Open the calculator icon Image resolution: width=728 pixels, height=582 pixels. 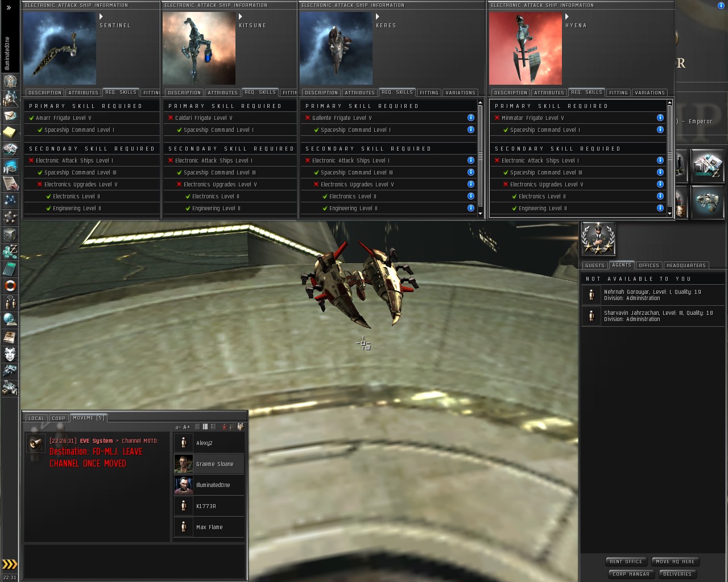(10, 268)
